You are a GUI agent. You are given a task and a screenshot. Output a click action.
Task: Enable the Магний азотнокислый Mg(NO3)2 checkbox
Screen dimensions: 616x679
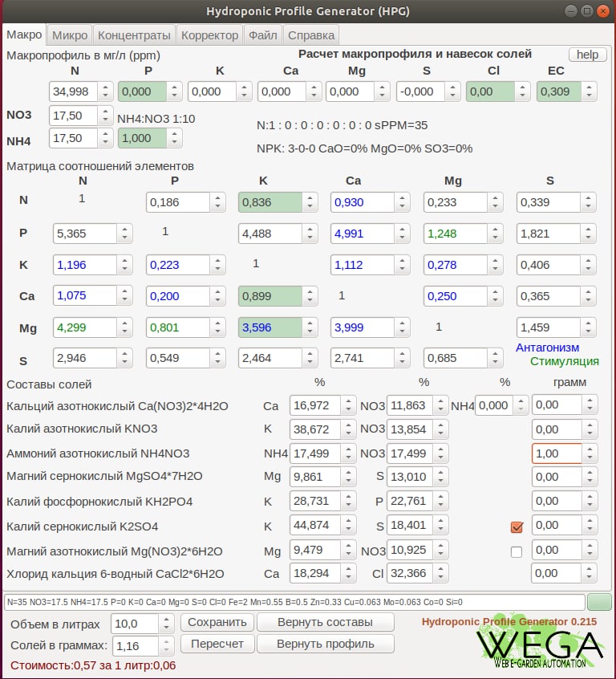pyautogui.click(x=517, y=551)
